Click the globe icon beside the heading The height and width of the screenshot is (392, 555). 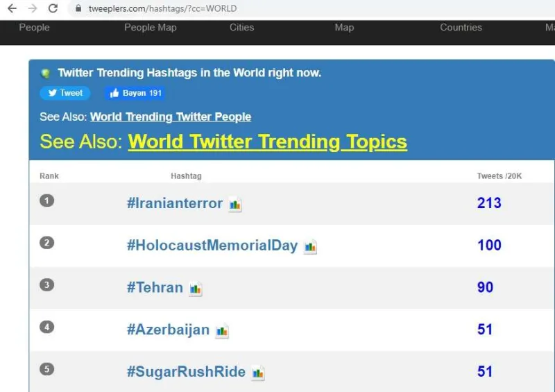[45, 74]
